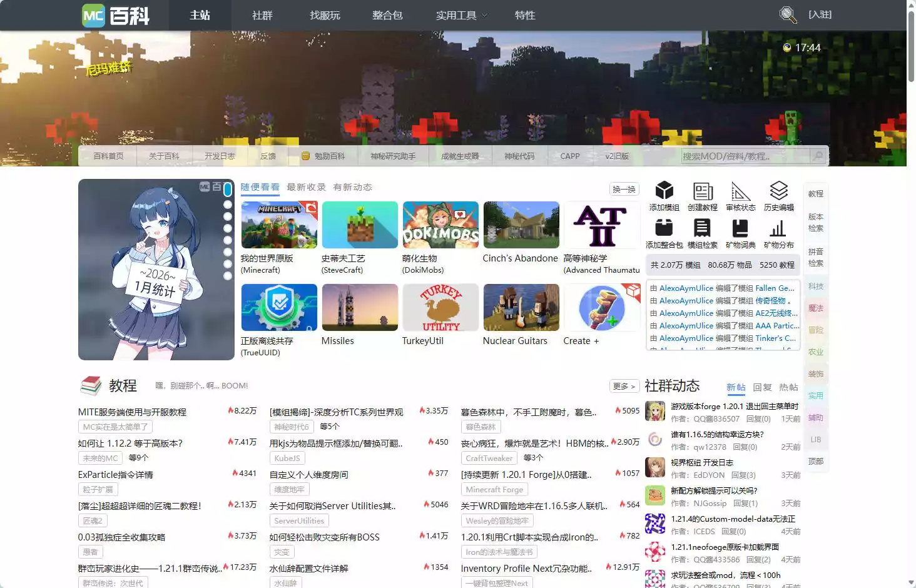Open the v2旧版 link

(617, 156)
